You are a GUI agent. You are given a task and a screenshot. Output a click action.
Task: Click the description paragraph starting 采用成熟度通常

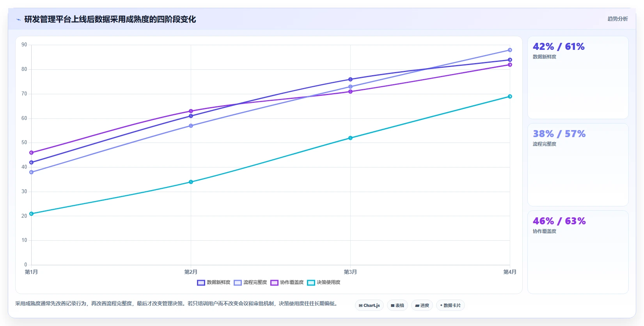click(176, 303)
